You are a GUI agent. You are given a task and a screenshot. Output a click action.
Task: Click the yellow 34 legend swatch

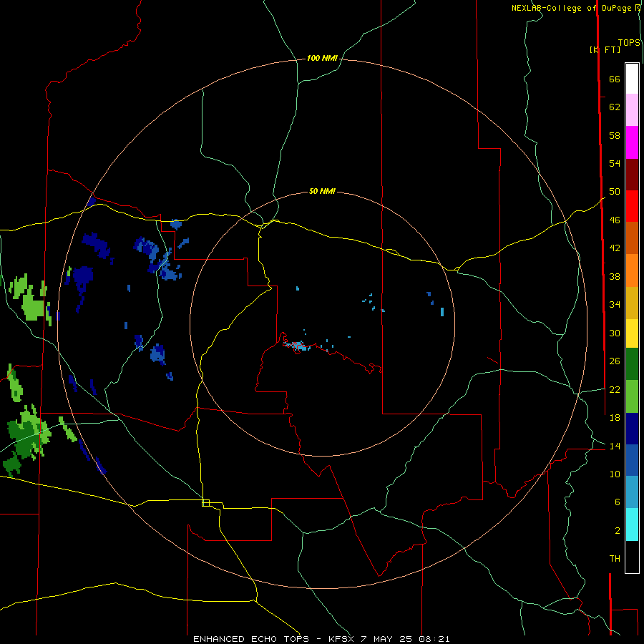(x=632, y=333)
